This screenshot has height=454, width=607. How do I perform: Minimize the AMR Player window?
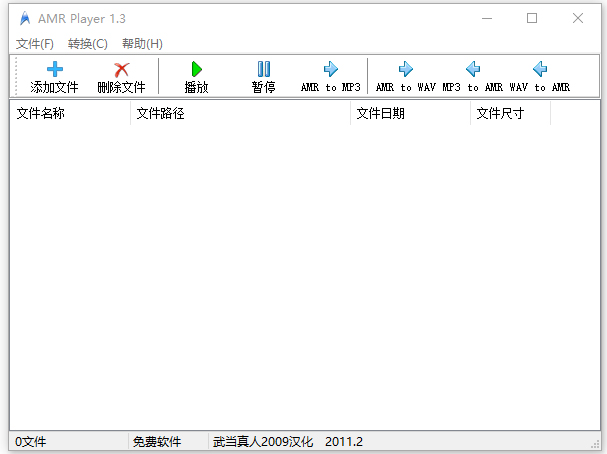pos(487,18)
